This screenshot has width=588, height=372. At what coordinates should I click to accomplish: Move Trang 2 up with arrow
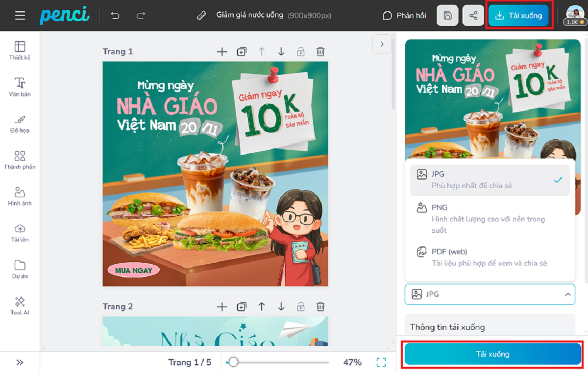[262, 306]
